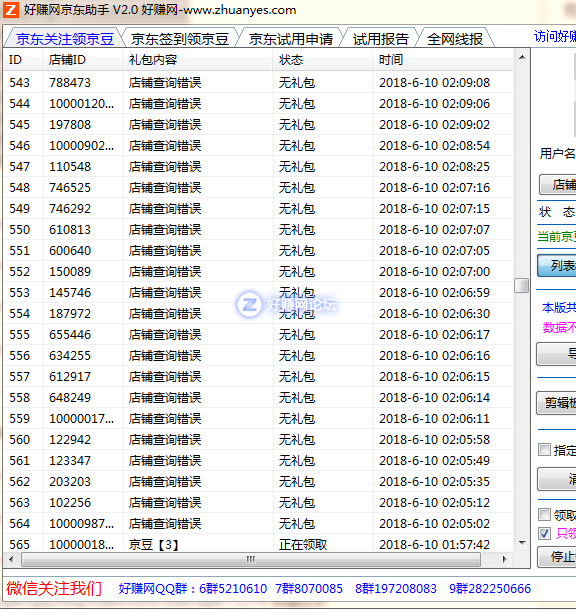Select store ID 10000017... cell
The height and width of the screenshot is (610, 576).
click(82, 419)
